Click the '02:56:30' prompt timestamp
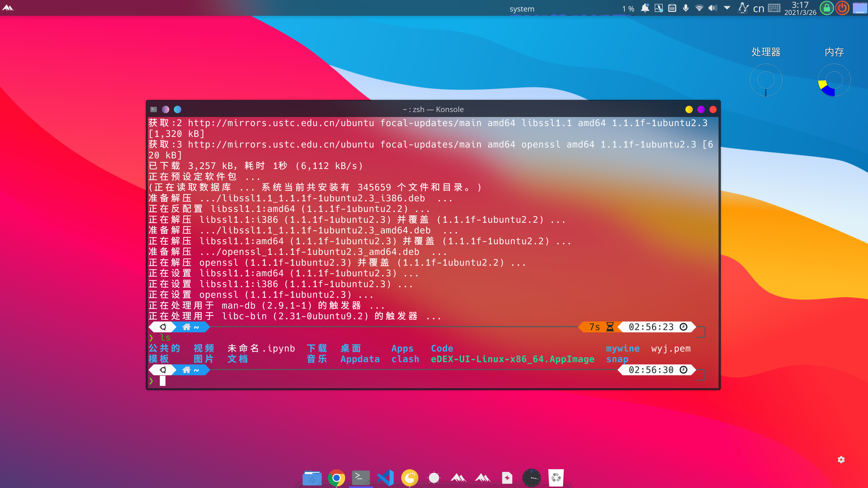This screenshot has height=488, width=868. coord(651,370)
